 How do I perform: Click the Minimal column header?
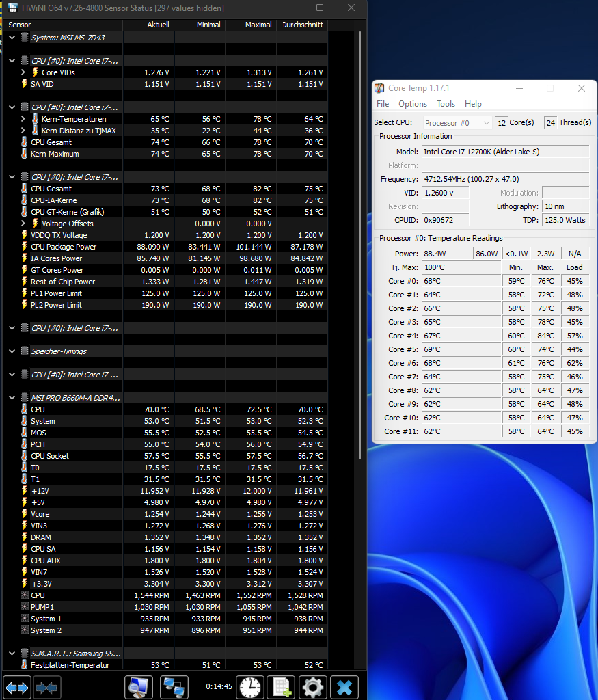(200, 25)
